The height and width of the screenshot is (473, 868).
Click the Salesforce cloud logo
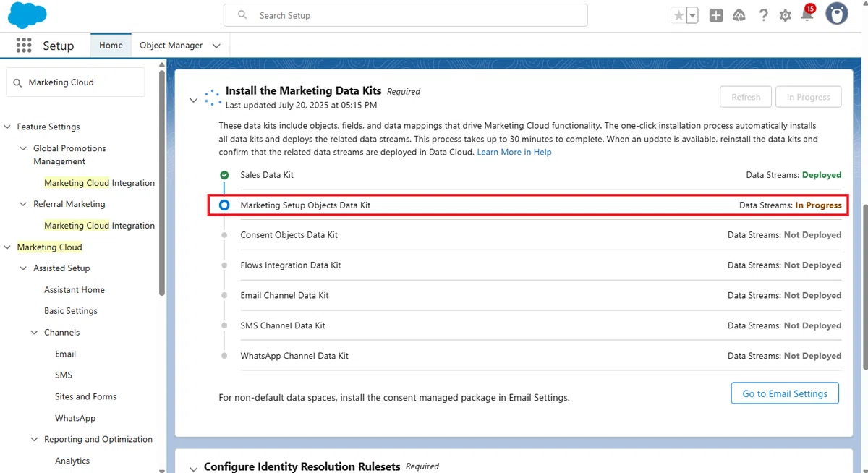pyautogui.click(x=27, y=14)
